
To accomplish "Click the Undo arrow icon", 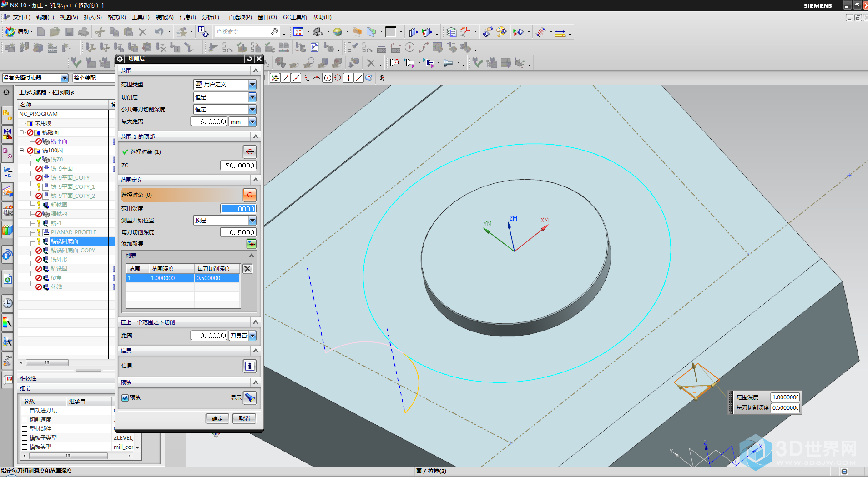I will tap(159, 32).
